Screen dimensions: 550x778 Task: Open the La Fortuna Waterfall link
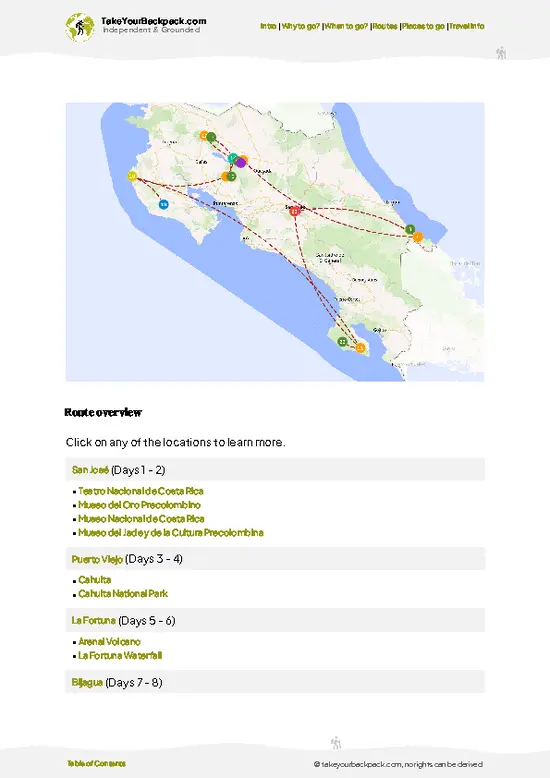pyautogui.click(x=120, y=656)
